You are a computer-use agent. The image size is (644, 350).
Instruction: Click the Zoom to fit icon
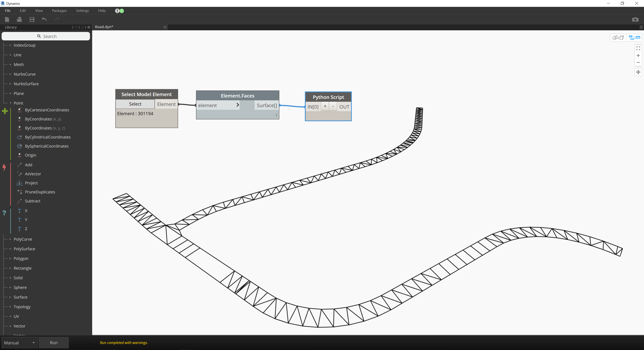click(x=638, y=48)
